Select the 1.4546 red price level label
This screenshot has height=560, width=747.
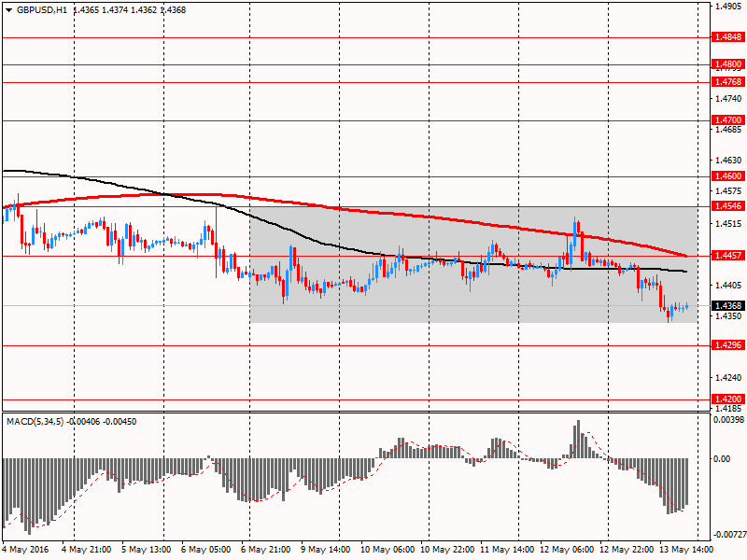(x=727, y=206)
